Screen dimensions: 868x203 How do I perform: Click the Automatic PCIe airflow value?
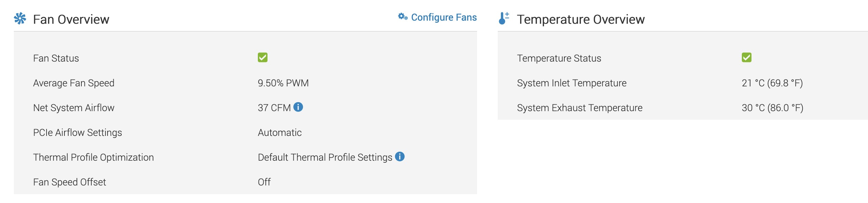tap(280, 132)
